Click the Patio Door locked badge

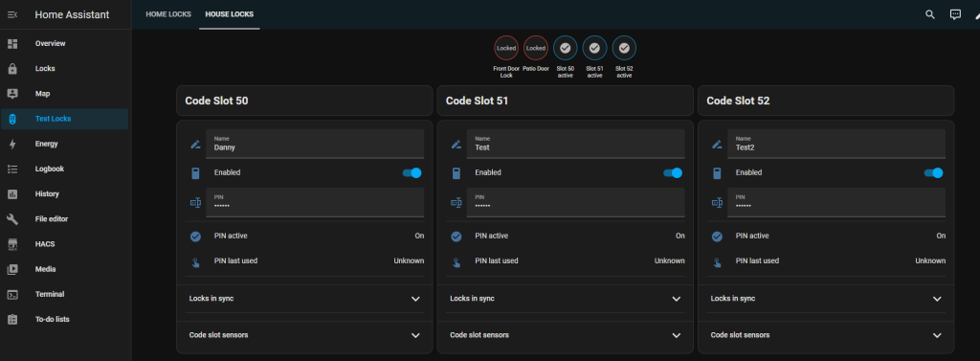tap(536, 48)
